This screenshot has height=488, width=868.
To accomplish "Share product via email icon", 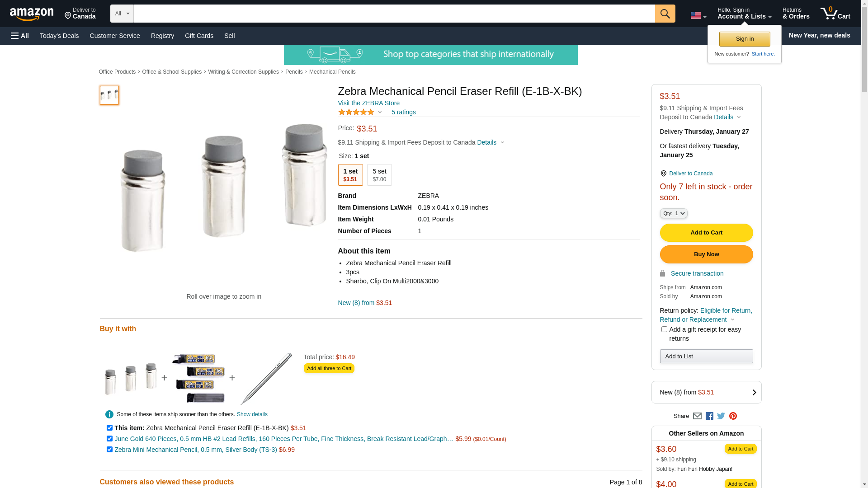I will 697,416.
